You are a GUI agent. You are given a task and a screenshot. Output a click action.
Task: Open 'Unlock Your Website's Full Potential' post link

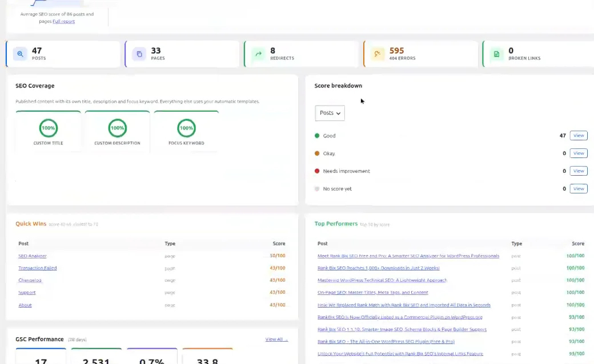400,354
